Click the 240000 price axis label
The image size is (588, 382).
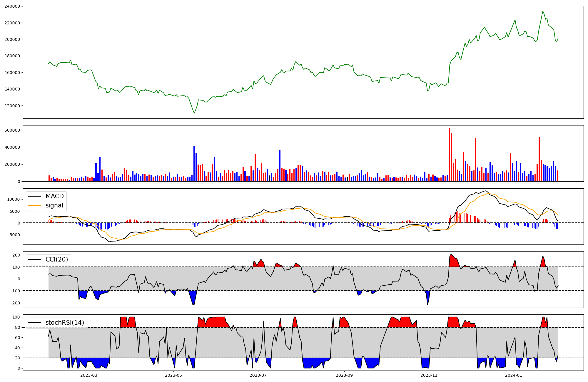[12, 6]
